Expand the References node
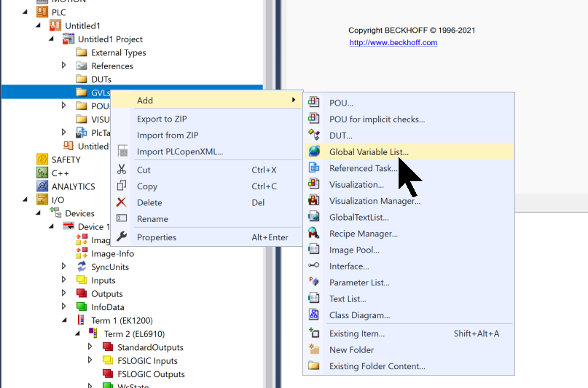The height and width of the screenshot is (388, 588). (63, 66)
